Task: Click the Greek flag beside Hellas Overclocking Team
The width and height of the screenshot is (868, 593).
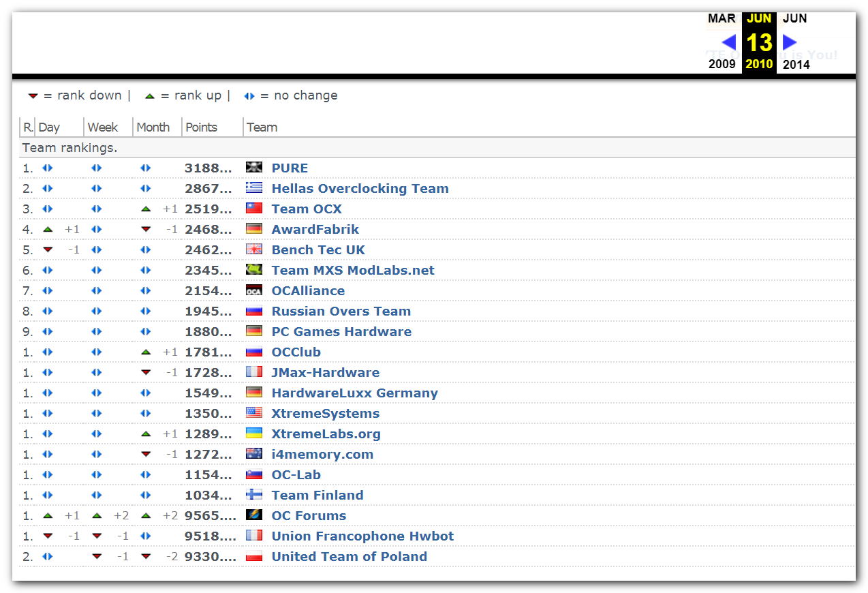Action: [253, 188]
